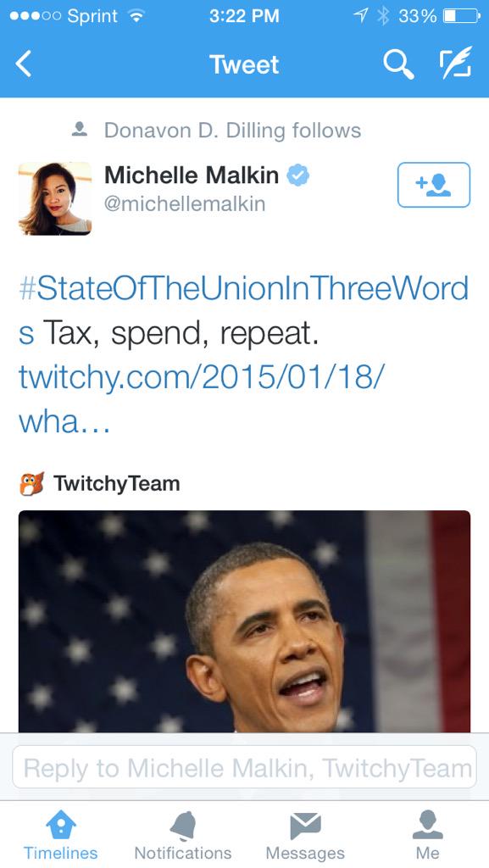Tap the @michellemalkin handle
Image resolution: width=489 pixels, height=868 pixels.
click(x=185, y=203)
